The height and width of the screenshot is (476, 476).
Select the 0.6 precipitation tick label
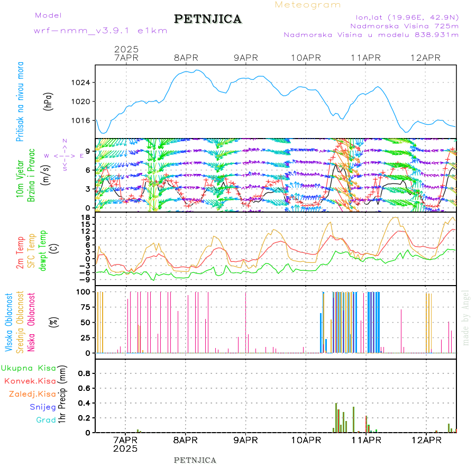pyautogui.click(x=84, y=388)
